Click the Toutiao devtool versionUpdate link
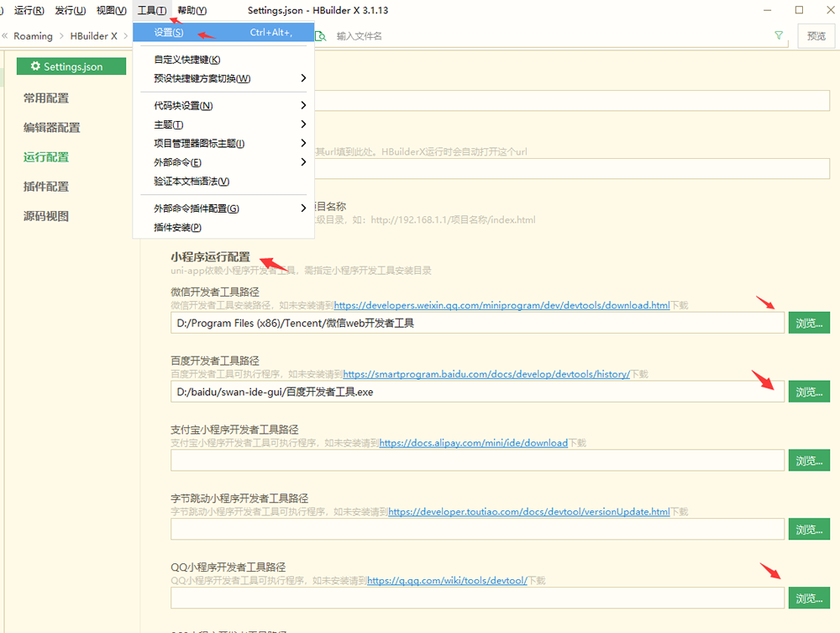Image resolution: width=840 pixels, height=633 pixels. pyautogui.click(x=528, y=511)
